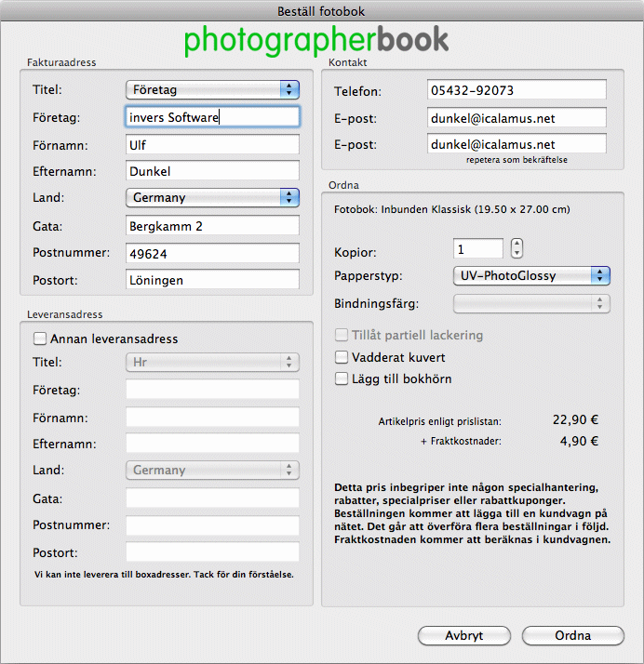This screenshot has width=644, height=664.
Task: Click the delivery address Förnamn field
Action: tap(212, 418)
